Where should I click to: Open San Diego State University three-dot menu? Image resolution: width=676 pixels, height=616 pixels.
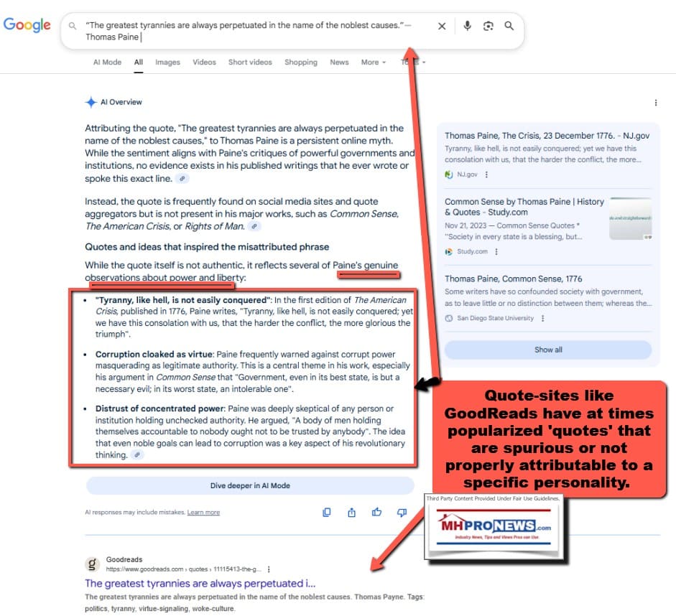pyautogui.click(x=543, y=318)
